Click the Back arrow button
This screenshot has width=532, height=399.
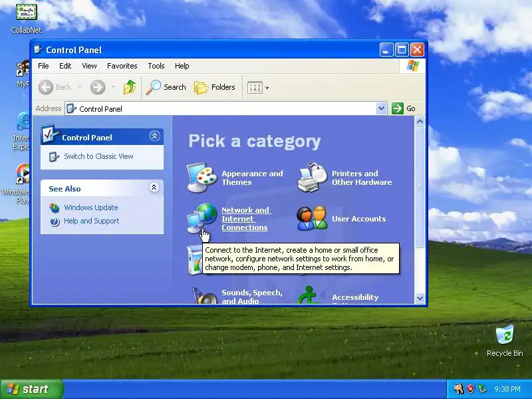point(45,87)
